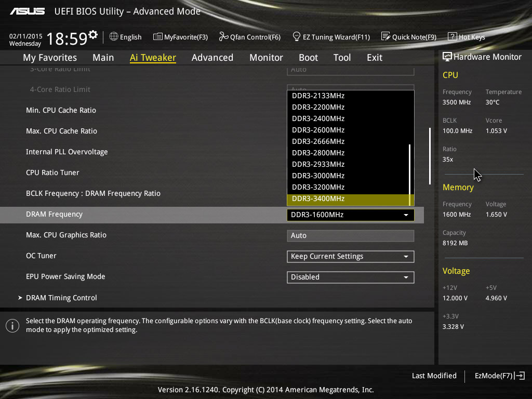Select the DDR3-2600MHz option
This screenshot has width=532, height=399.
click(348, 130)
